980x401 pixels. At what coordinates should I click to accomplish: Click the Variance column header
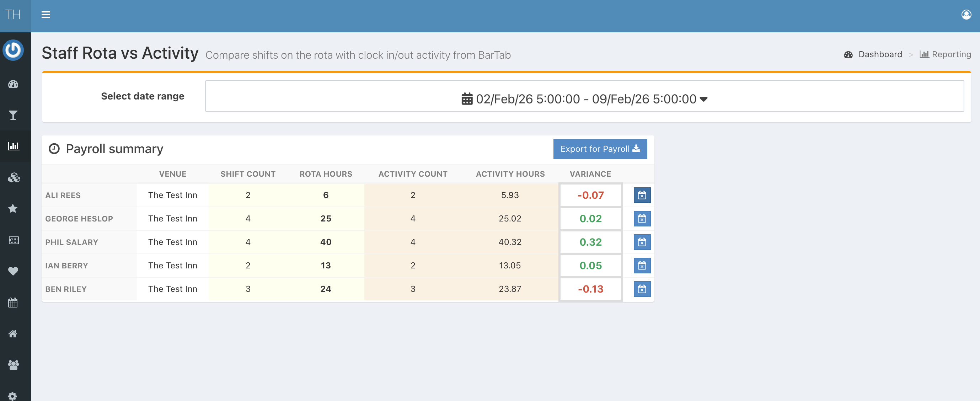tap(590, 174)
